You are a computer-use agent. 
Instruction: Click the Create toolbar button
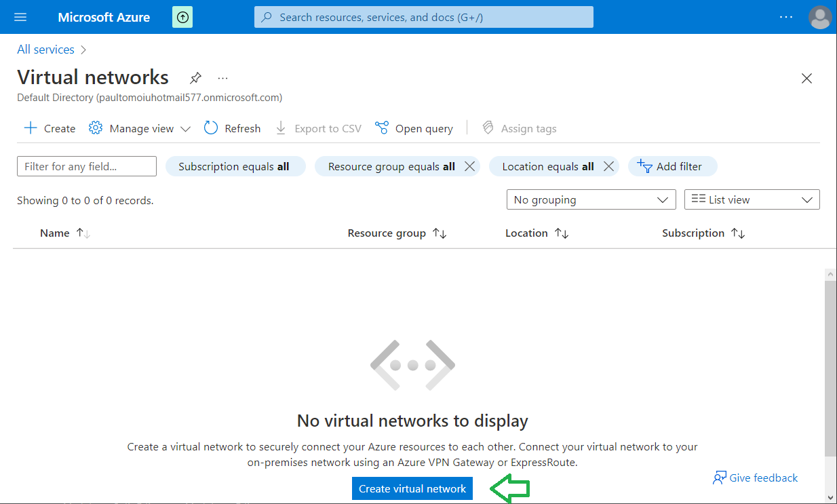click(x=50, y=128)
